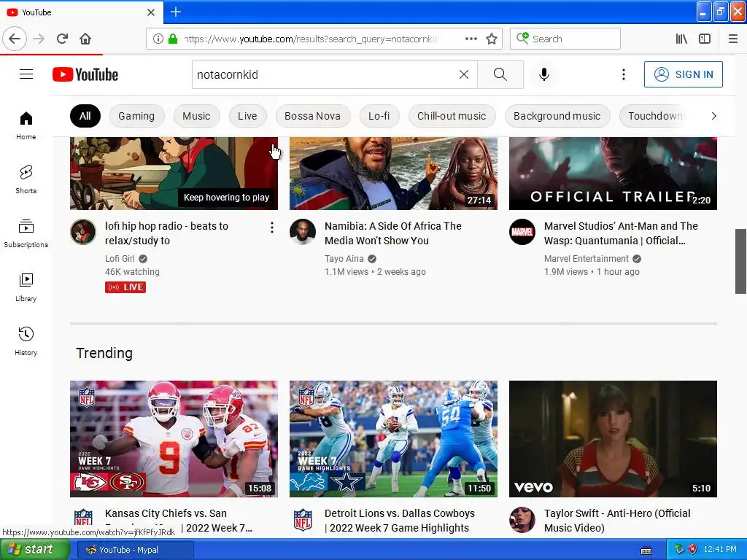Focus the browser Search field

point(565,39)
